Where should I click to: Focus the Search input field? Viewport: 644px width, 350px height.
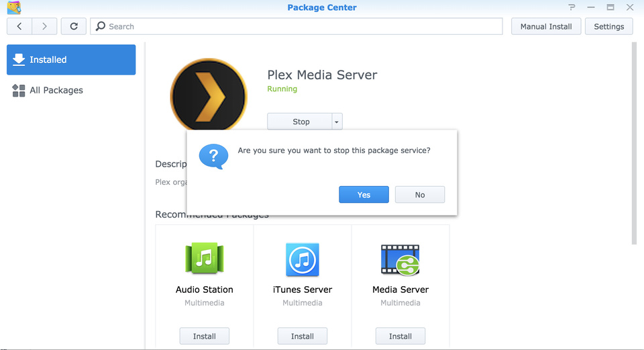(296, 26)
